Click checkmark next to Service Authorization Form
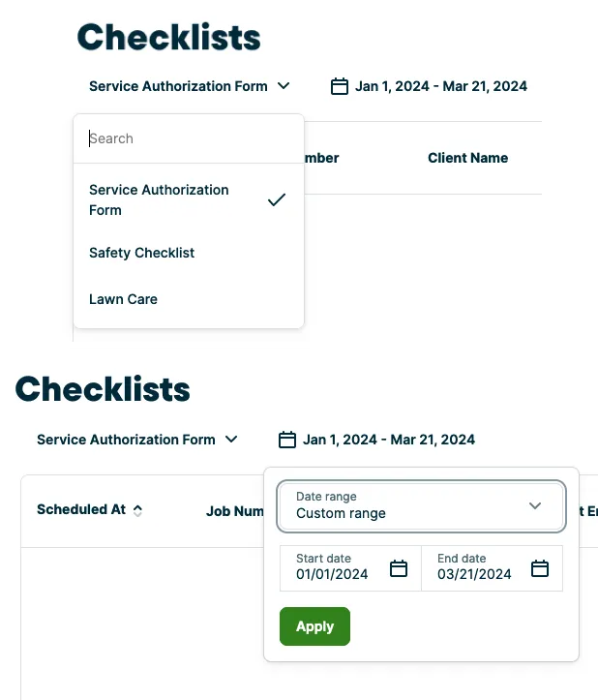This screenshot has width=598, height=700. point(276,199)
